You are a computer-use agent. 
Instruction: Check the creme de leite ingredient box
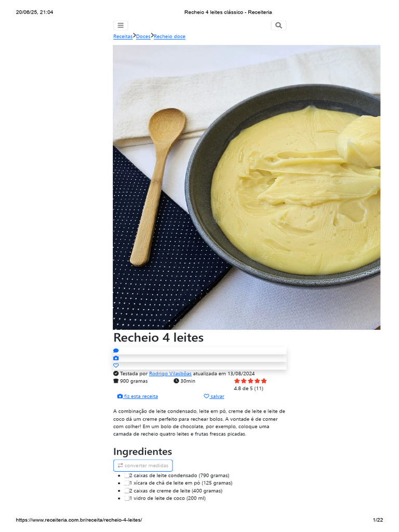(x=127, y=491)
